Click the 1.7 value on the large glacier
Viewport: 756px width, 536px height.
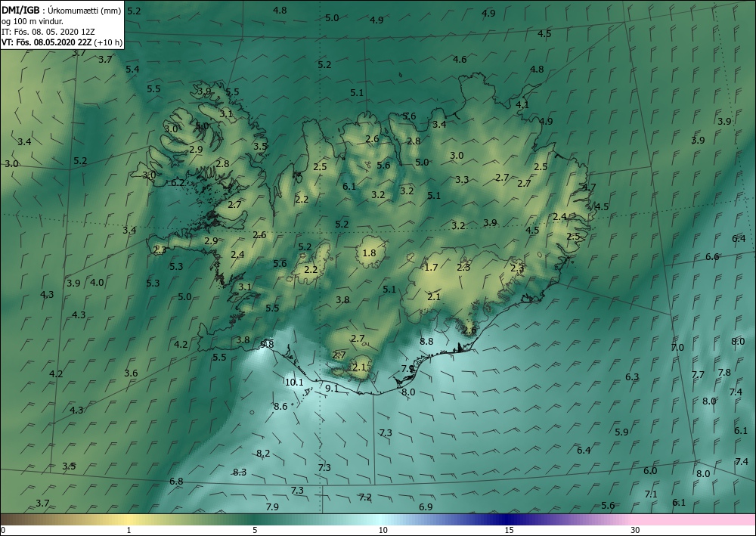tap(431, 267)
